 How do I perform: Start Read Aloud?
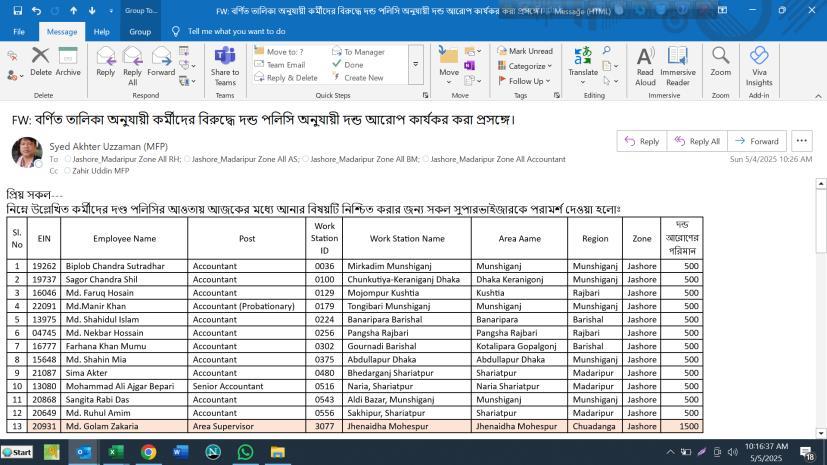click(x=645, y=66)
